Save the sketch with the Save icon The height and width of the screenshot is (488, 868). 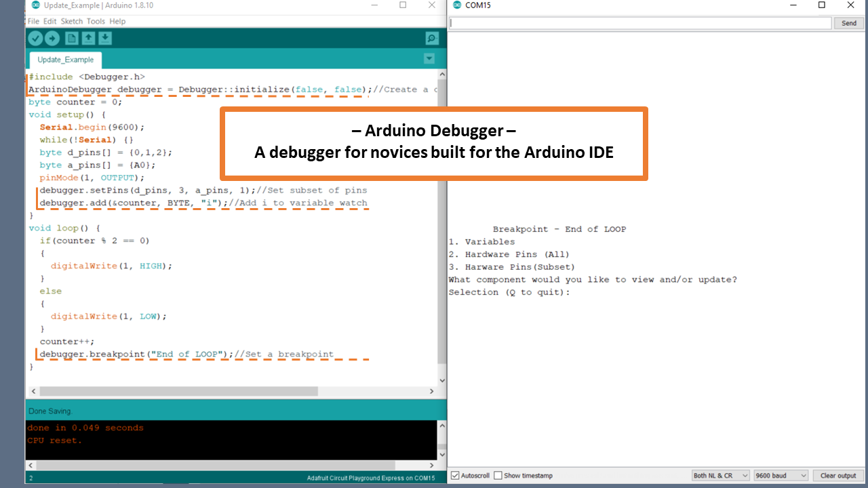click(104, 39)
